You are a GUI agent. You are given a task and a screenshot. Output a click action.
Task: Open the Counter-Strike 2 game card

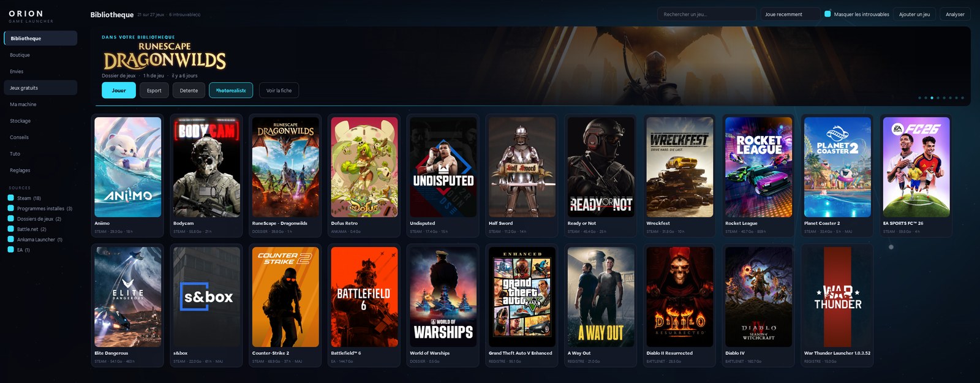tap(285, 306)
